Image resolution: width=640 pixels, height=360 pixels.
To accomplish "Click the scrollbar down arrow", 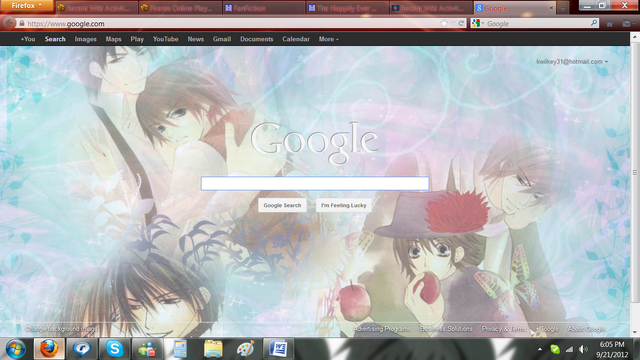I will [635, 332].
